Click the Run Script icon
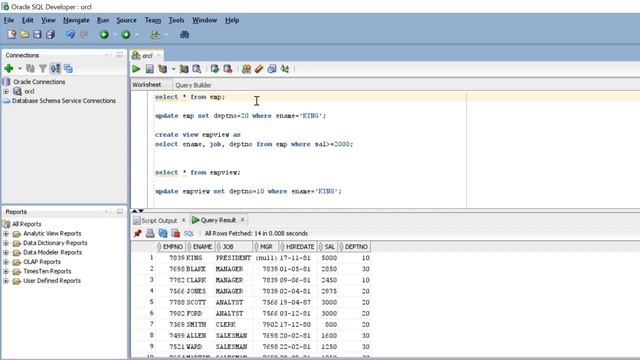The image size is (640, 360). click(149, 69)
